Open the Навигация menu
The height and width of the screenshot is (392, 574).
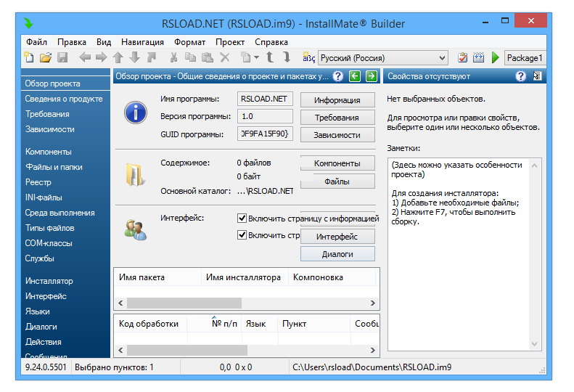pos(142,42)
